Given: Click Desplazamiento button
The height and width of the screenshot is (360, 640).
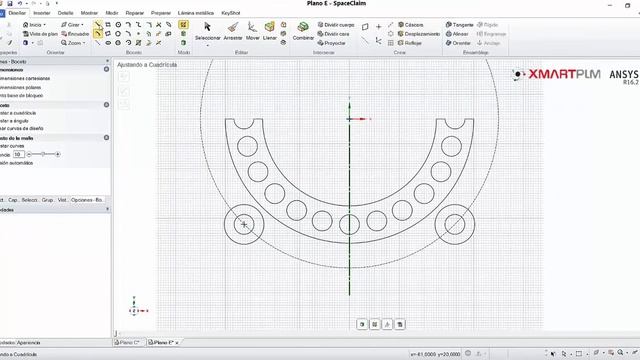Looking at the screenshot, I should (x=419, y=34).
